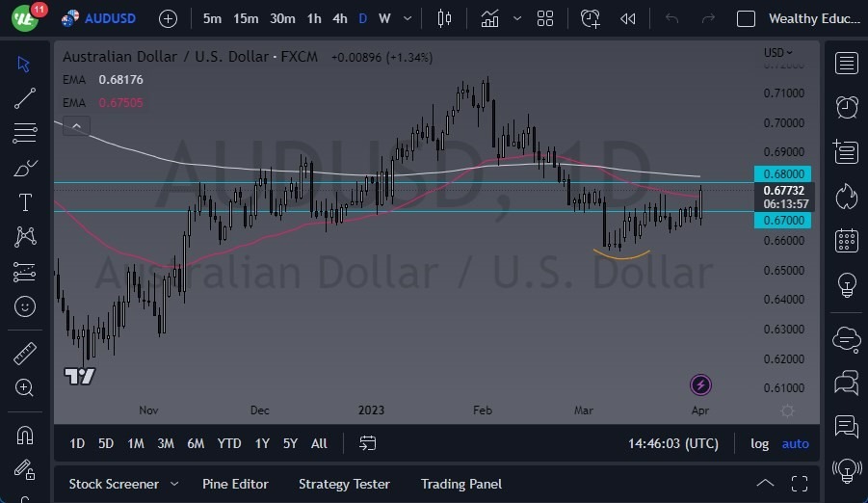
Task: Open the economic Calendar panel
Action: click(x=847, y=241)
